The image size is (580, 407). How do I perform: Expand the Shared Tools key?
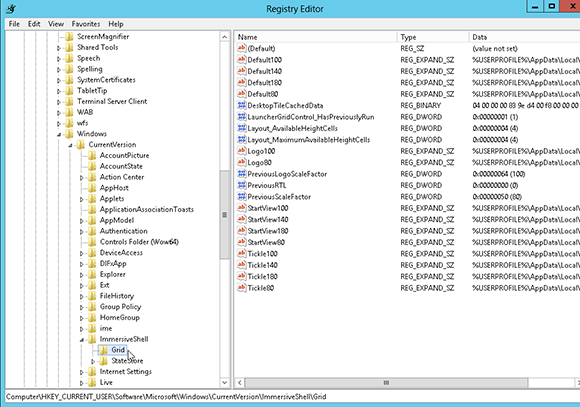[58, 48]
